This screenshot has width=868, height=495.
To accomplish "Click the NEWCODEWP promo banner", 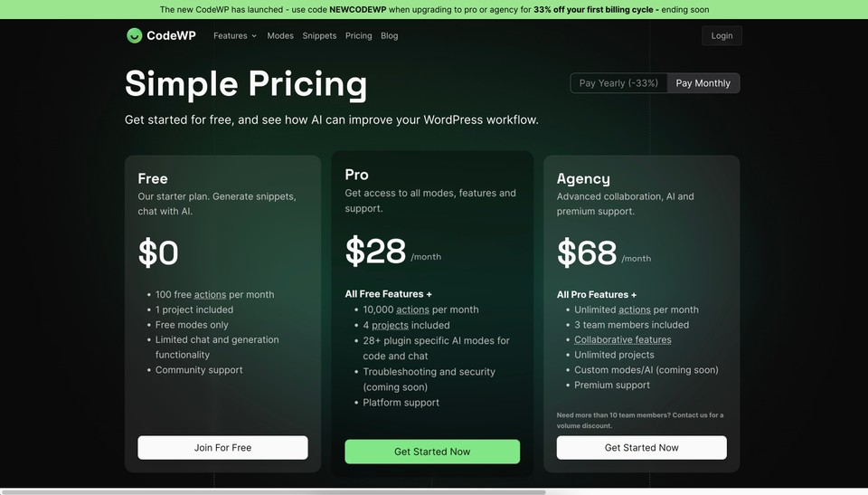I will (434, 9).
